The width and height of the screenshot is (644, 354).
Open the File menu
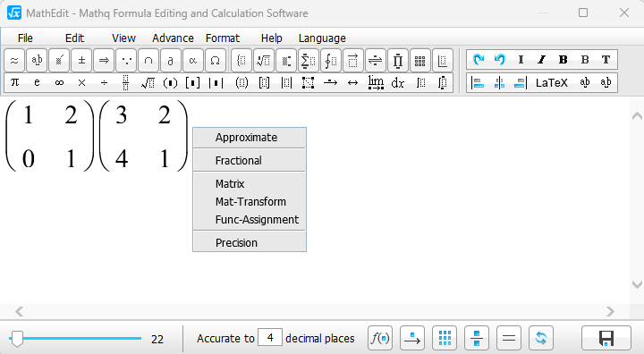click(25, 38)
